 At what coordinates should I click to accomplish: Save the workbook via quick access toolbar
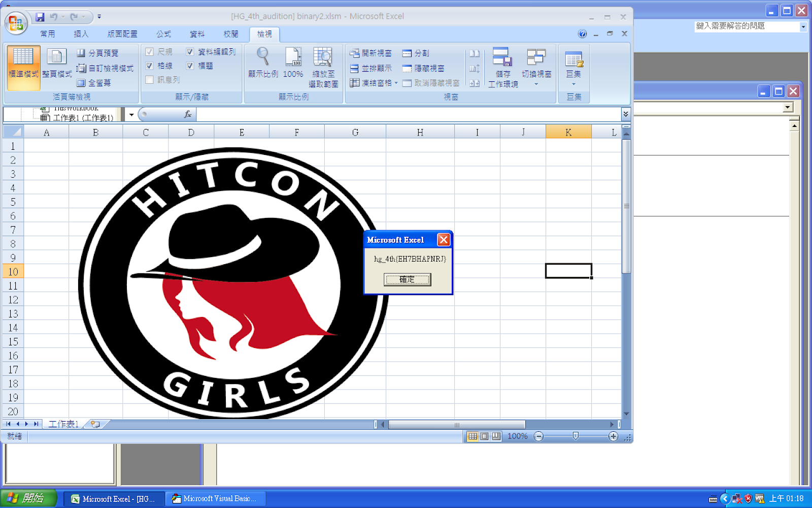pyautogui.click(x=40, y=17)
